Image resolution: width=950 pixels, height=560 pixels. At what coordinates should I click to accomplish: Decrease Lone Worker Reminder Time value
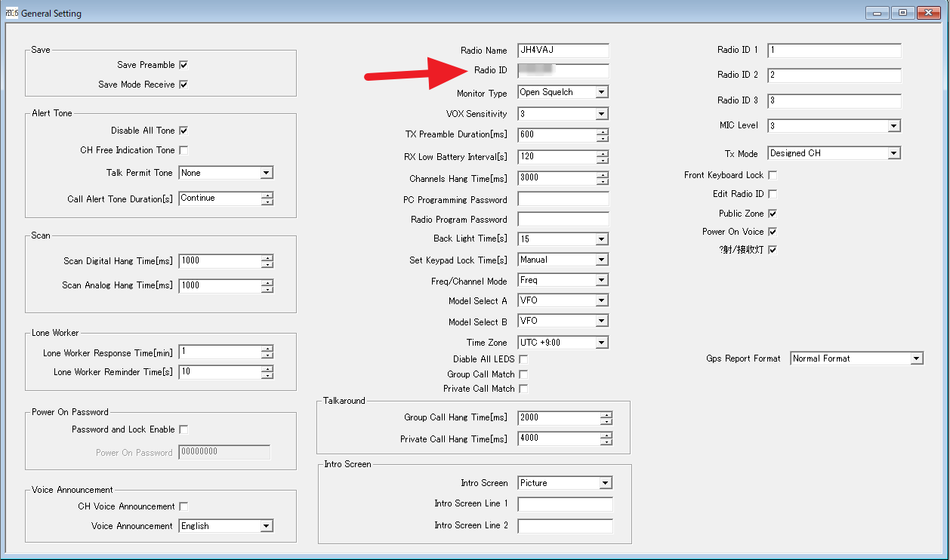click(x=267, y=376)
